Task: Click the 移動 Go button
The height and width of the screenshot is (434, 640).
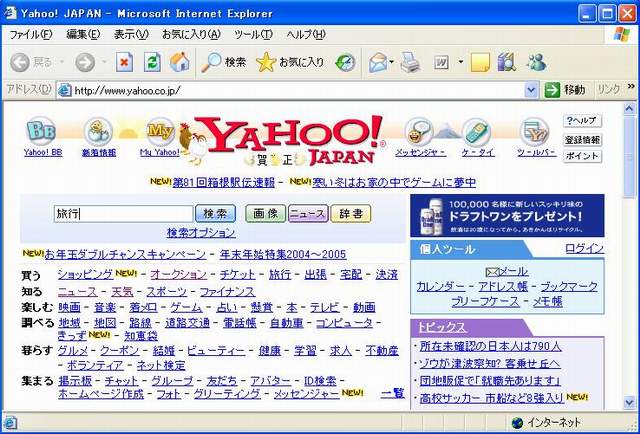Action: [564, 90]
